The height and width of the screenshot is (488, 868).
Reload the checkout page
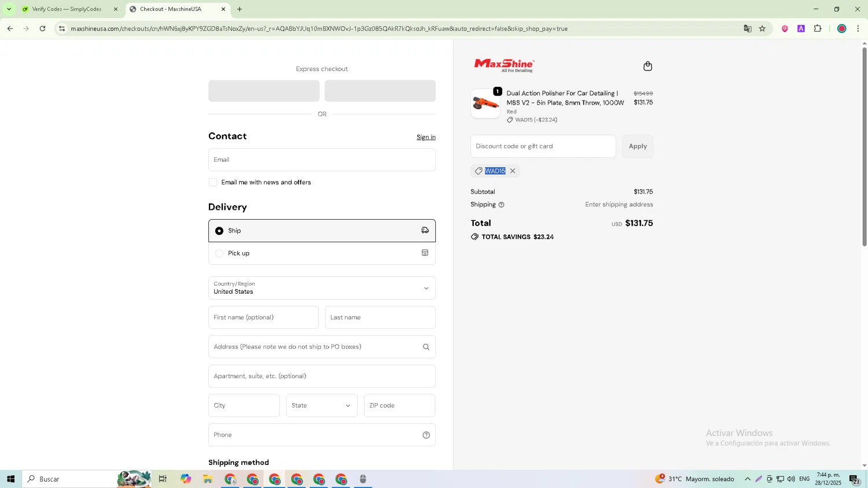pos(42,28)
